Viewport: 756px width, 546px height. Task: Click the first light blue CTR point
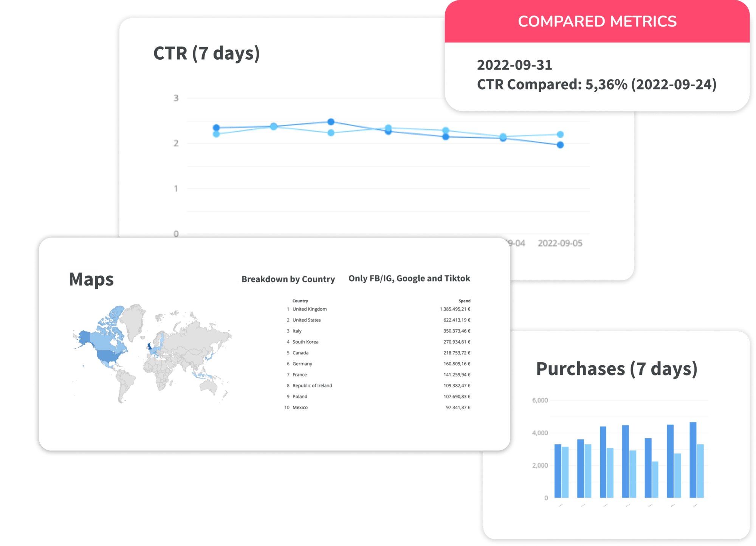click(216, 134)
